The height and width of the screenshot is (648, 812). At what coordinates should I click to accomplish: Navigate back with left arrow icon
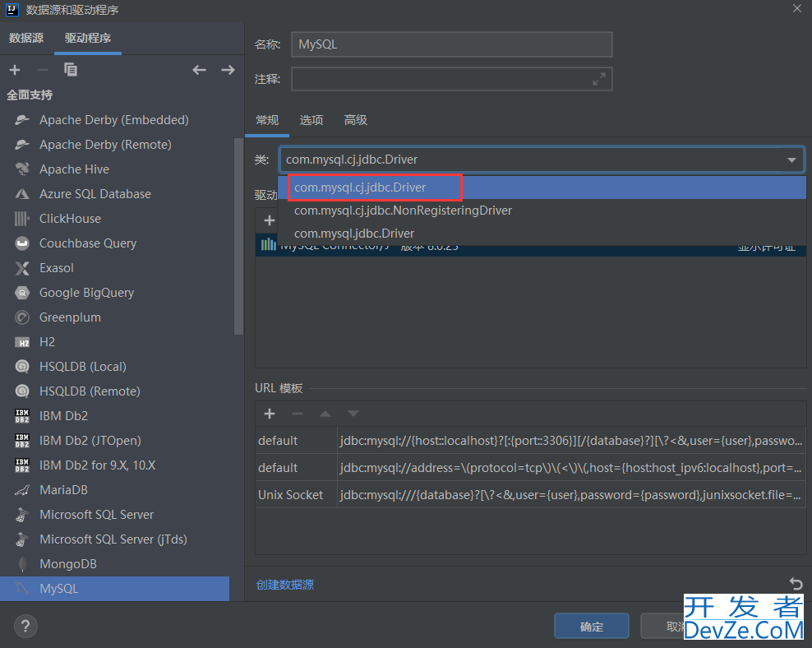coord(200,70)
